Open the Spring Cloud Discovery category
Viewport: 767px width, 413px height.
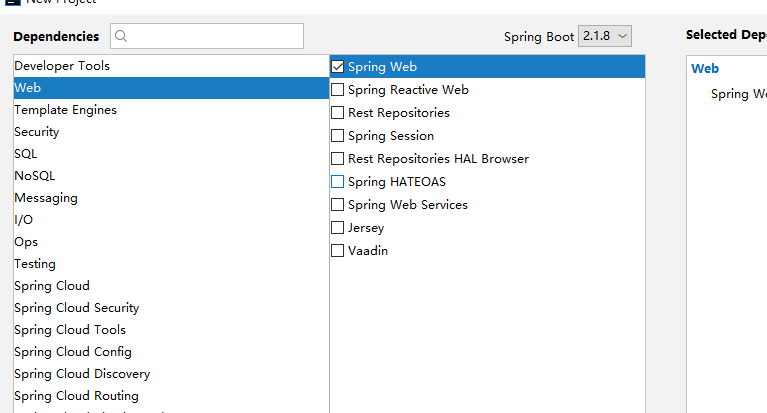click(x=171, y=374)
